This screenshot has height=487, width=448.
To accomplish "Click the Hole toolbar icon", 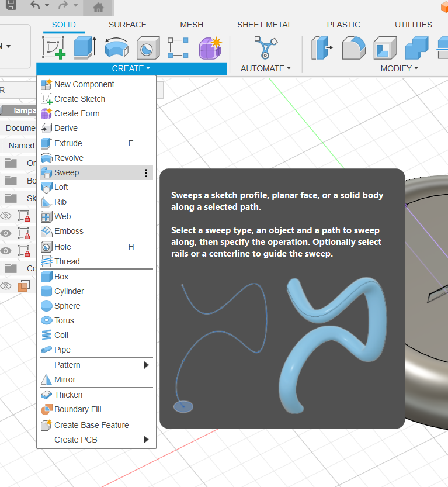I will coord(148,48).
